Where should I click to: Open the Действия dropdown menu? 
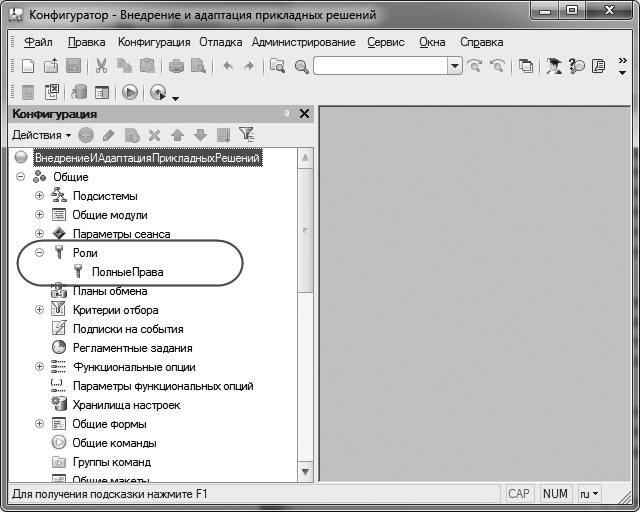[x=40, y=135]
